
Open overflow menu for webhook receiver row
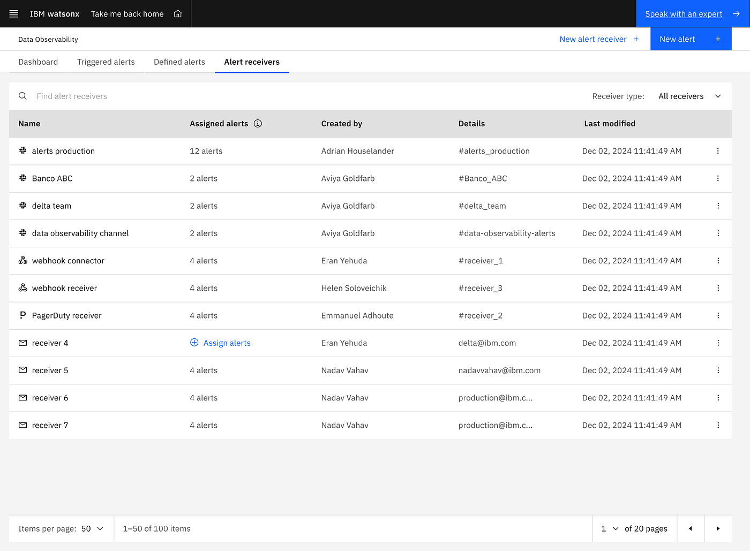pyautogui.click(x=718, y=288)
